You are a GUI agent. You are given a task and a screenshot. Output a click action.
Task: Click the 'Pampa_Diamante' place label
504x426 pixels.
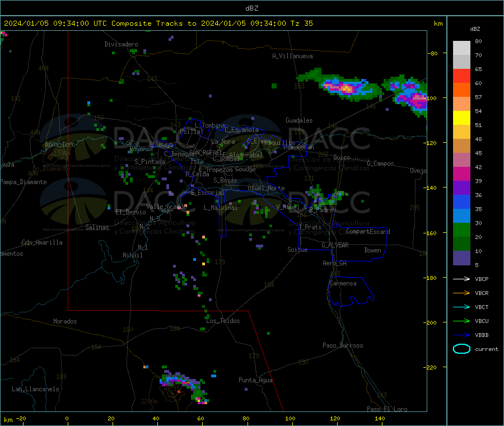click(24, 182)
